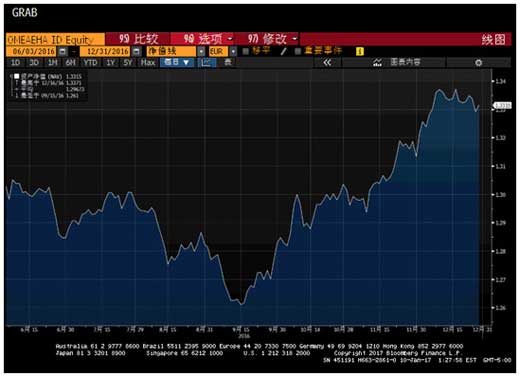Click the yellow info icon

[x=360, y=51]
